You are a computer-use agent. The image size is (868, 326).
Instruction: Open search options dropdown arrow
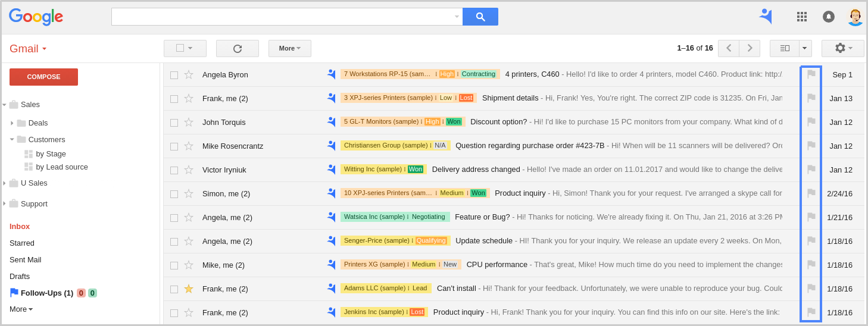pyautogui.click(x=457, y=17)
